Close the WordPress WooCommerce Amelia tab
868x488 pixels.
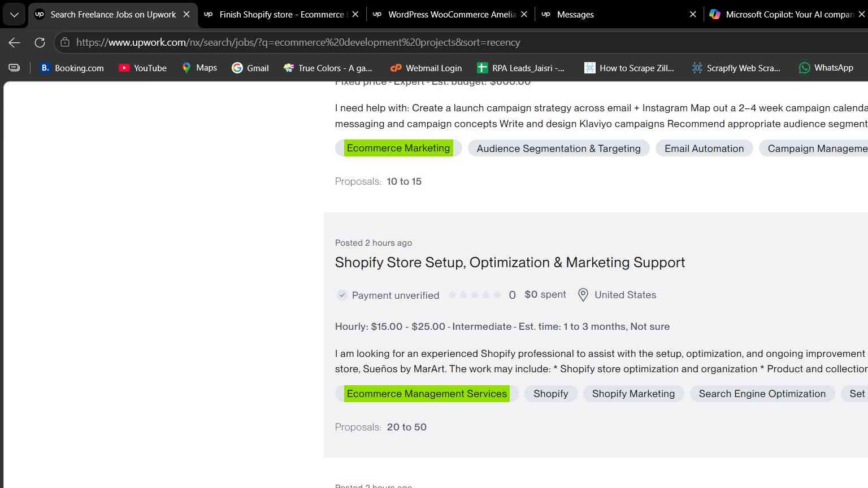click(524, 15)
